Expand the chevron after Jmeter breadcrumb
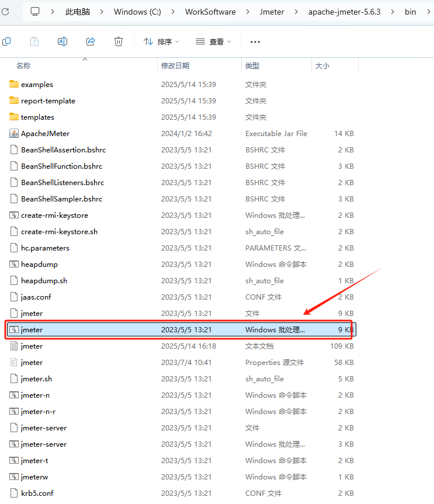The image size is (434, 504). coord(296,12)
